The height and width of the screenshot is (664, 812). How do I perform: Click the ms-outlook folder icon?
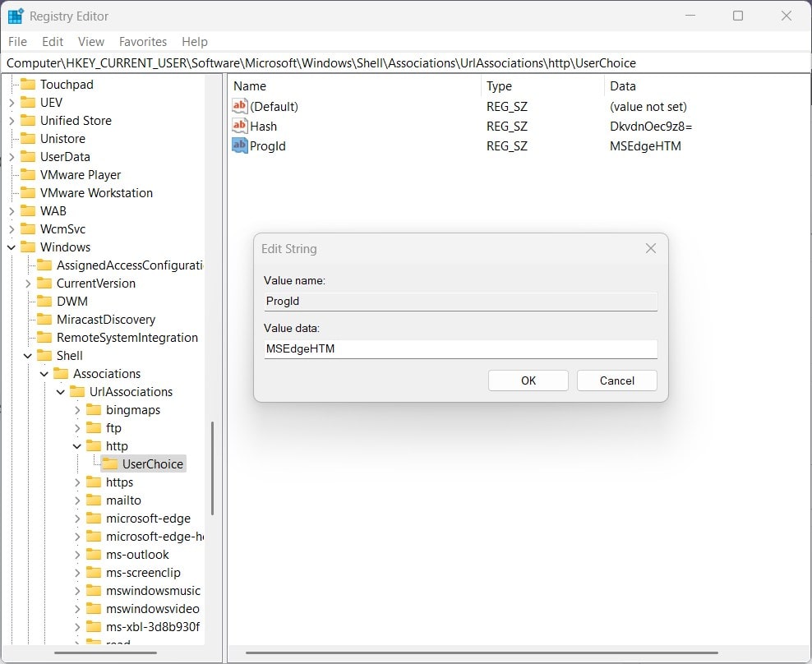click(x=94, y=554)
